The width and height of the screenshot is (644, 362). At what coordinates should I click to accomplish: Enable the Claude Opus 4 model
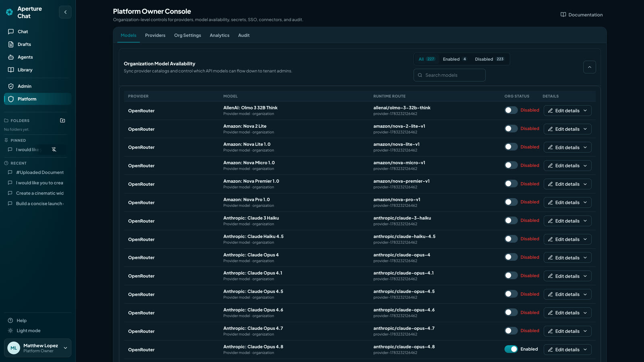pos(511,257)
